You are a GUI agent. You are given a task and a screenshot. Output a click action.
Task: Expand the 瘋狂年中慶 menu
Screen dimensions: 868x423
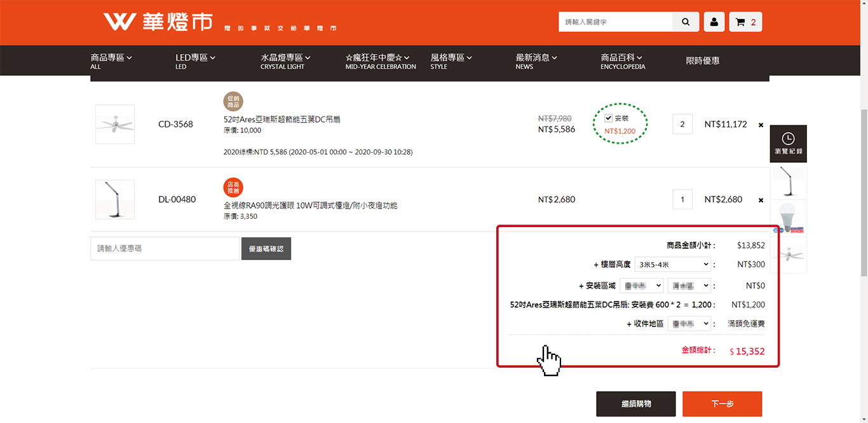coord(381,61)
